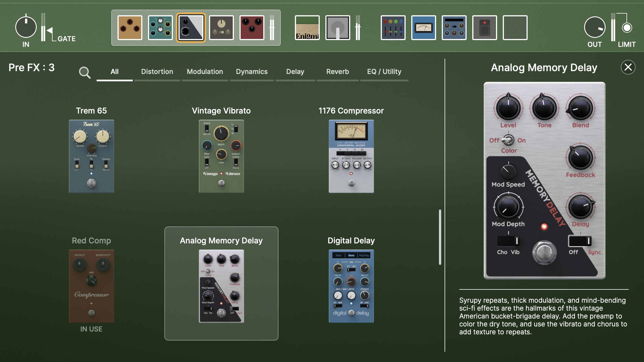Select the Digital Delay pedal
644x362 pixels.
pos(351,286)
